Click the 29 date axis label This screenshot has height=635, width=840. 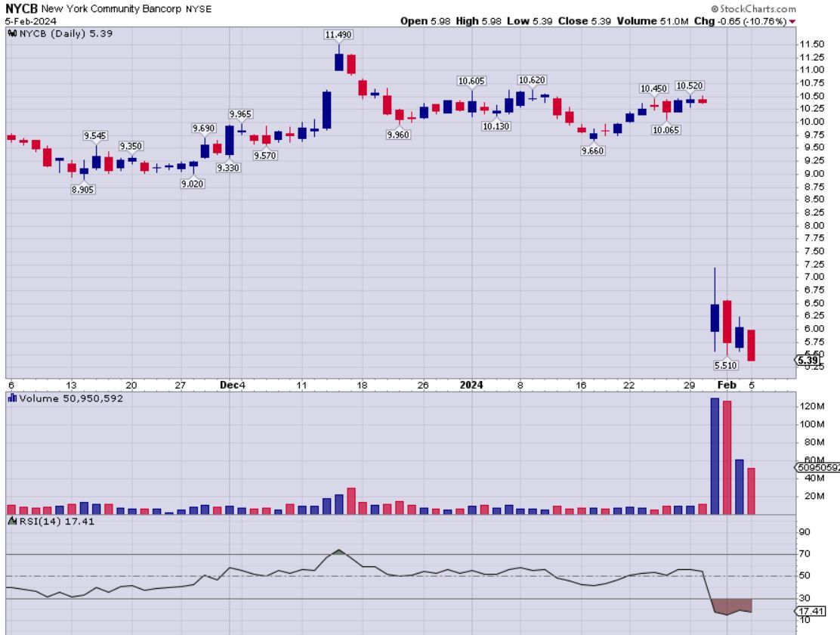pos(690,385)
